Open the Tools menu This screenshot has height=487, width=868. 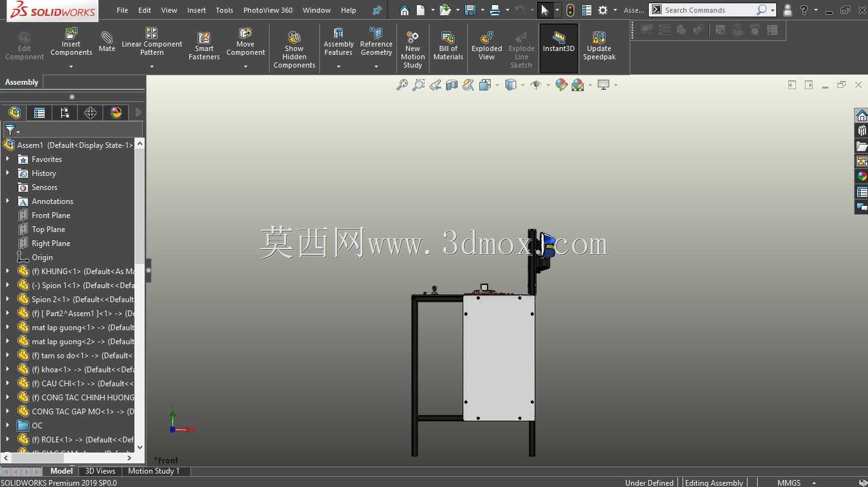coord(224,10)
